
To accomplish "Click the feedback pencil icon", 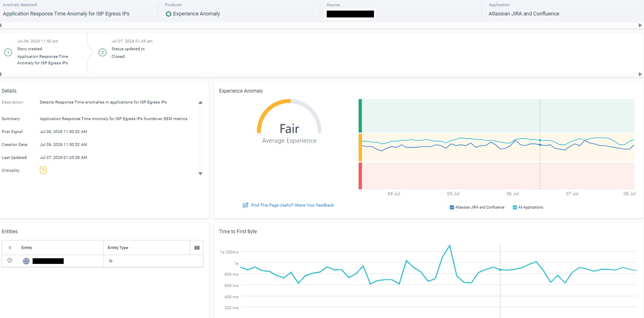I will point(245,205).
